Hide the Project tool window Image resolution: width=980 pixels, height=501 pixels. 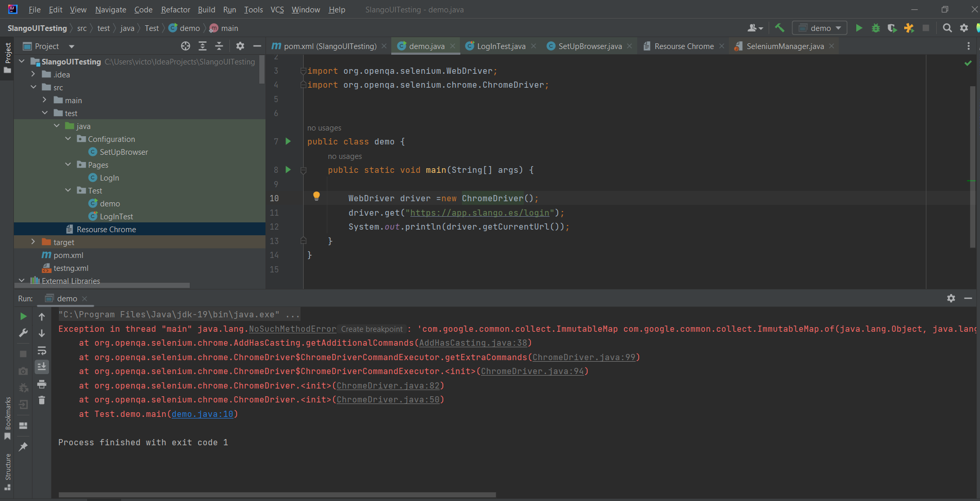click(257, 46)
